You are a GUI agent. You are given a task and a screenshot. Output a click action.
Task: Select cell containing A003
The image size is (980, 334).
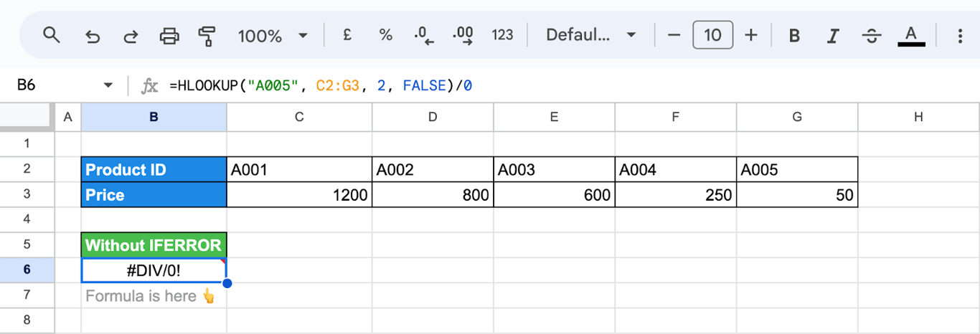(x=555, y=169)
